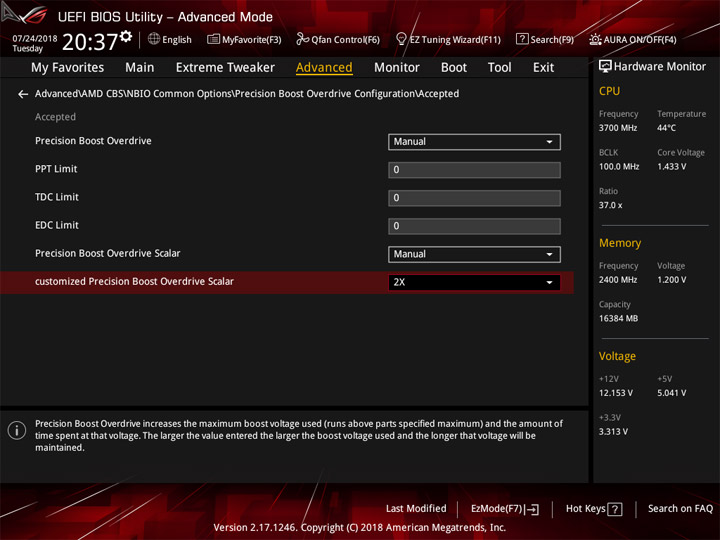The height and width of the screenshot is (540, 720).
Task: Click the Hot Keys question mark icon
Action: click(614, 509)
